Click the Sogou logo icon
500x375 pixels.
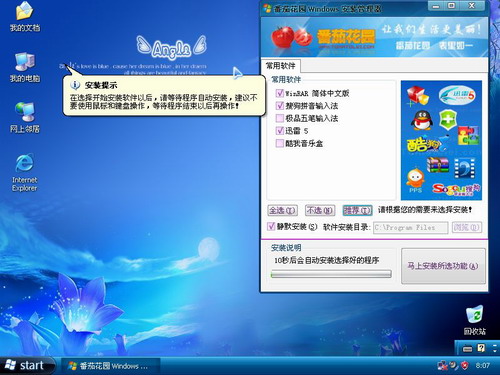456,189
